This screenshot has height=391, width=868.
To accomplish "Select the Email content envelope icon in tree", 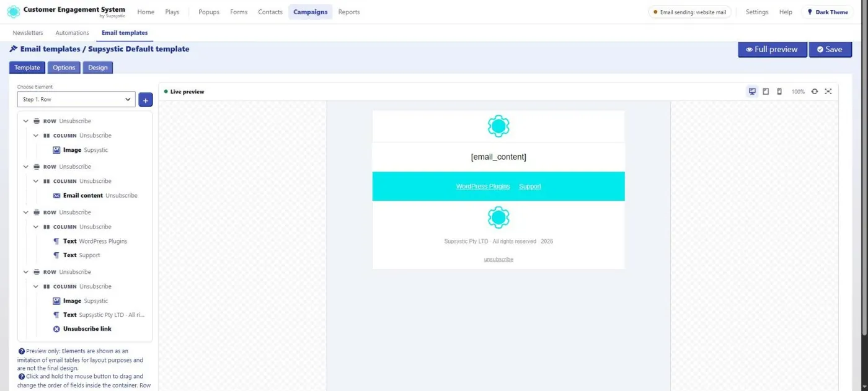I will 56,196.
